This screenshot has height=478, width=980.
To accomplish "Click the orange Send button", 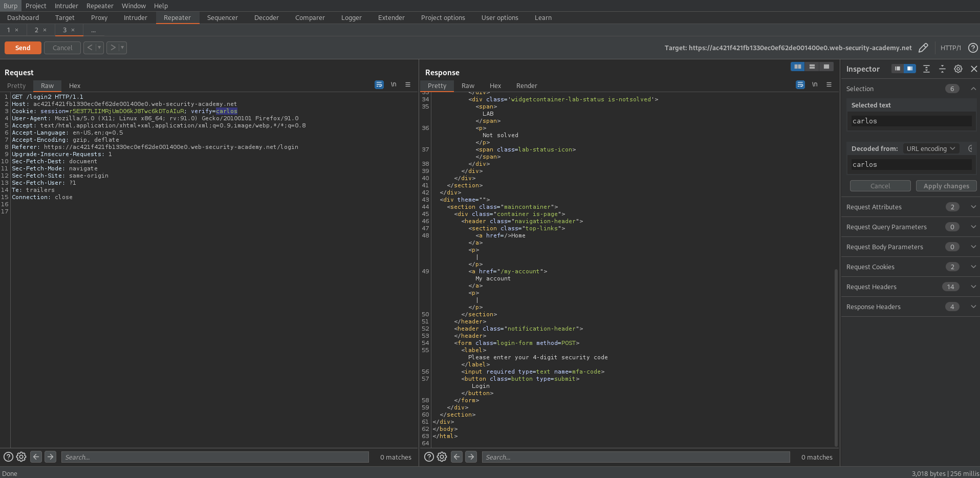I will [x=23, y=48].
